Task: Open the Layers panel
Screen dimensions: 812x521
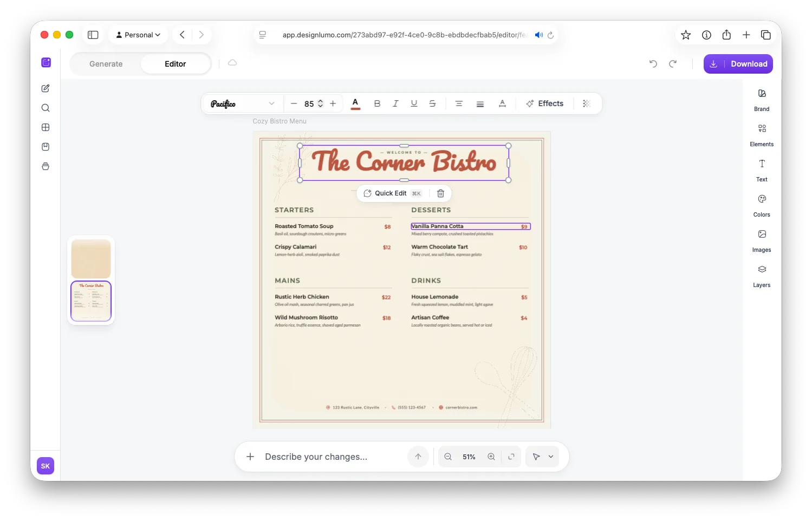Action: 762,276
